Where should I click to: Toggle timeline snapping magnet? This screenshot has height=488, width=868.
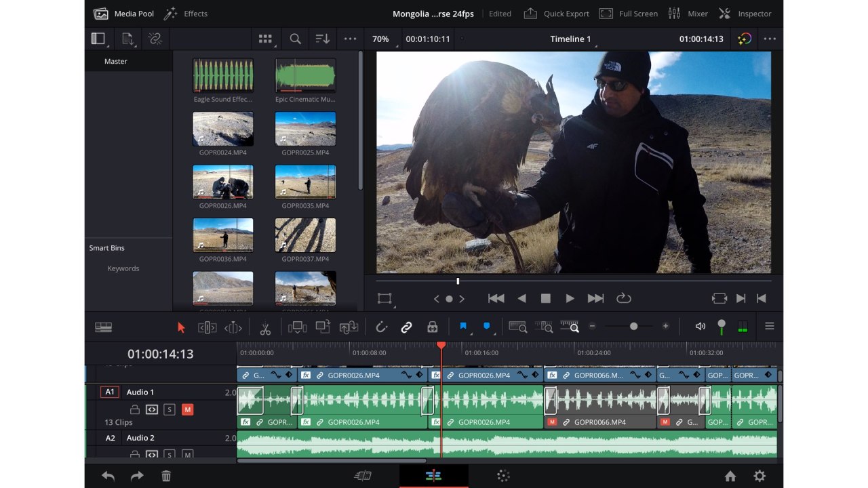381,327
